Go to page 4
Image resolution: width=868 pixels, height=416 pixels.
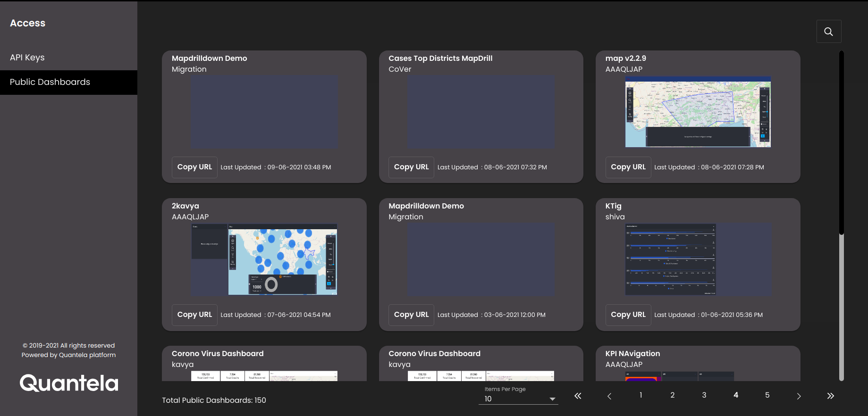pos(736,395)
